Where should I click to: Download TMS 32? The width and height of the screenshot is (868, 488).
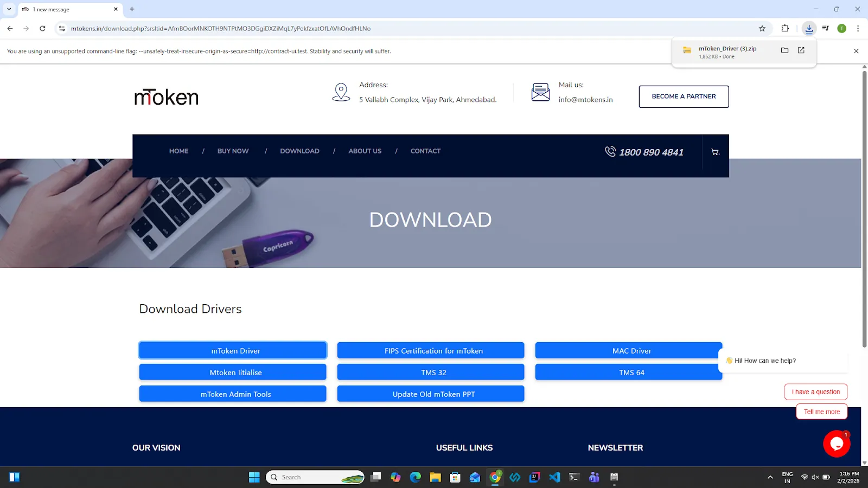point(431,372)
